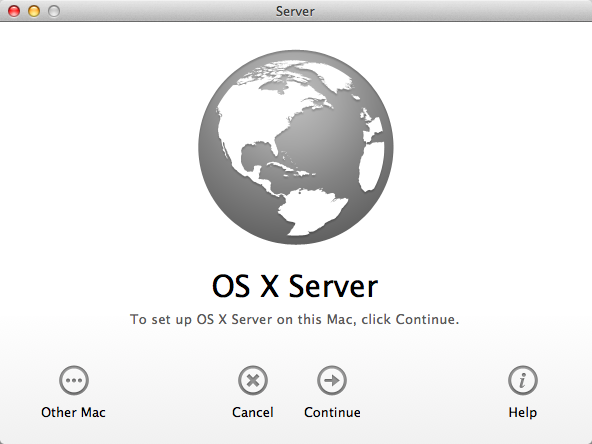This screenshot has width=592, height=444.
Task: Click the "Help" text label
Action: [x=523, y=412]
